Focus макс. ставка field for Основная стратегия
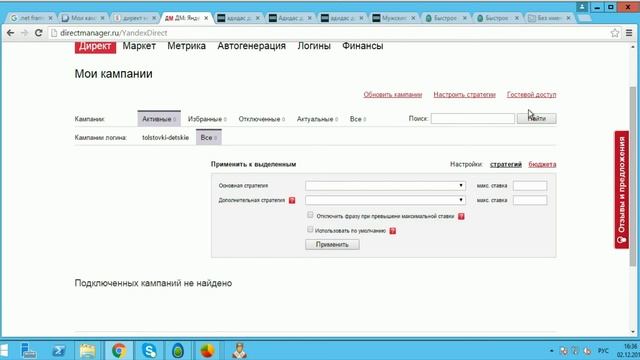 click(530, 186)
